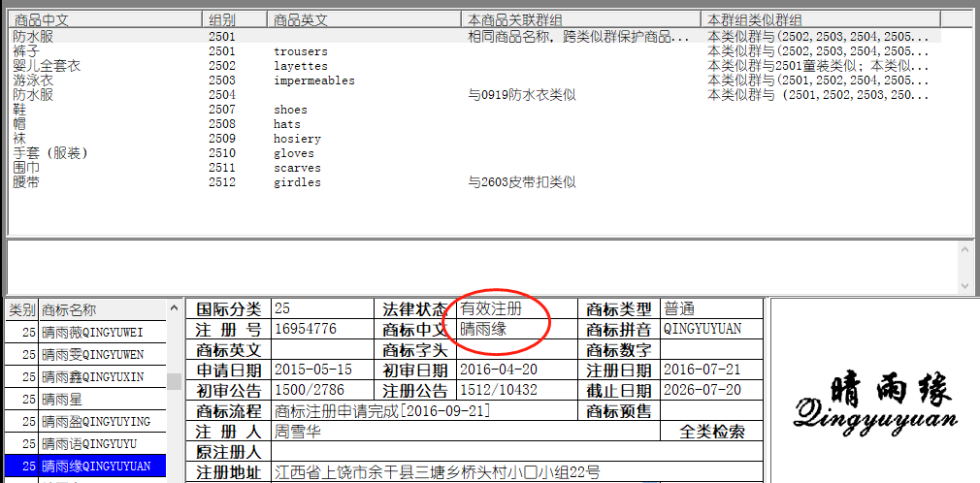The image size is (980, 483).
Task: Click the 类别 list column header
Action: [22, 310]
